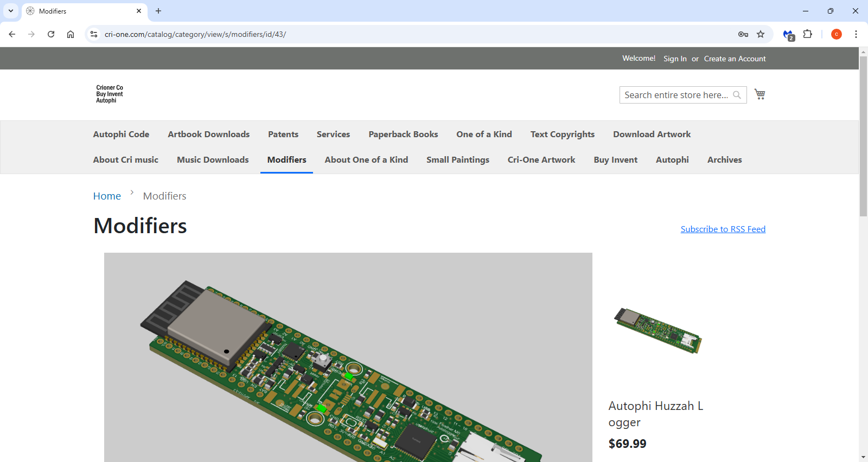868x462 pixels.
Task: Open the Autophi Code menu
Action: pos(121,134)
